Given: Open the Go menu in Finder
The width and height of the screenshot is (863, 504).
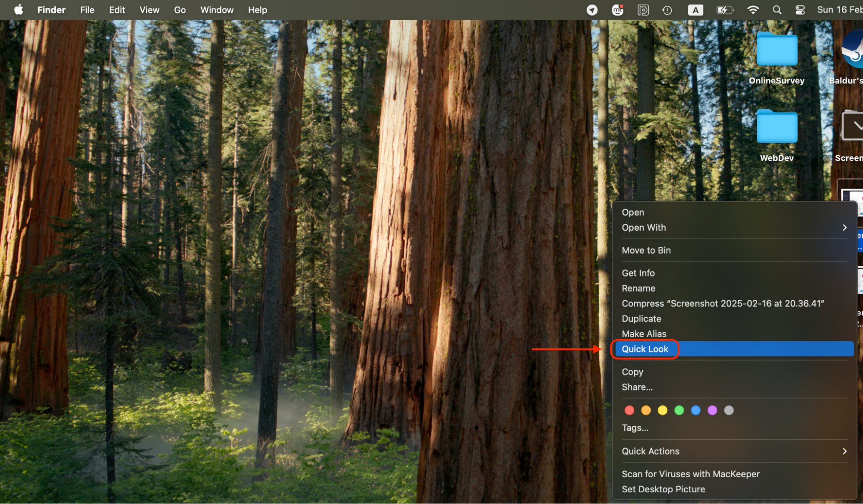Looking at the screenshot, I should click(x=180, y=9).
